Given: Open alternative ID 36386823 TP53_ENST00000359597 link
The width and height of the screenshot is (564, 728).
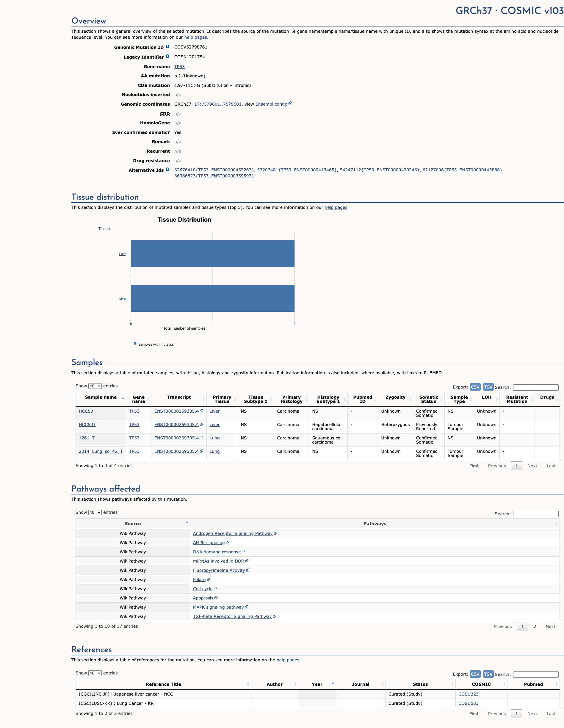Looking at the screenshot, I should (x=214, y=176).
